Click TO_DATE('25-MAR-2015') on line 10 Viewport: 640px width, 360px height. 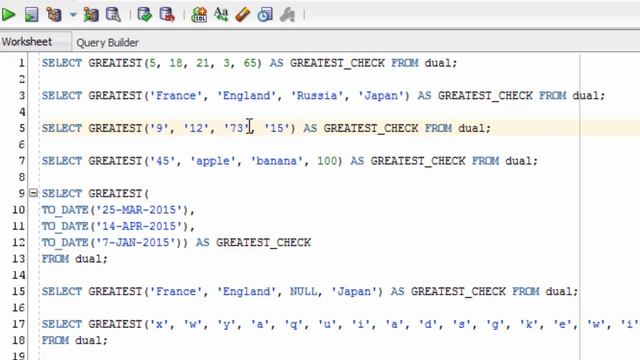pos(115,210)
